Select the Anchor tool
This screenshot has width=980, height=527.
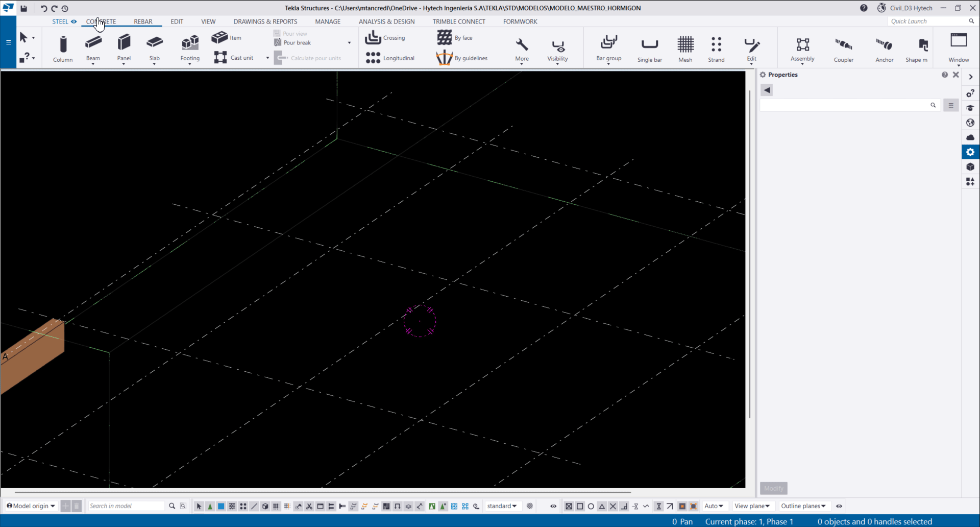point(885,49)
